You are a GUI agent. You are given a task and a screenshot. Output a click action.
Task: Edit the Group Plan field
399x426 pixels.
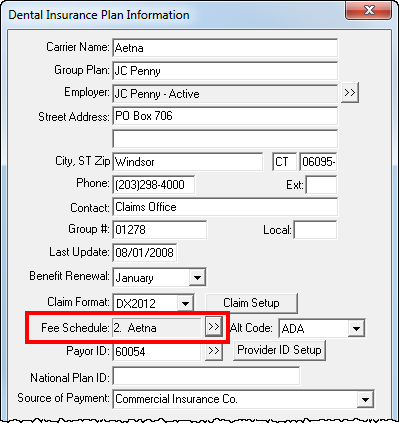(225, 71)
